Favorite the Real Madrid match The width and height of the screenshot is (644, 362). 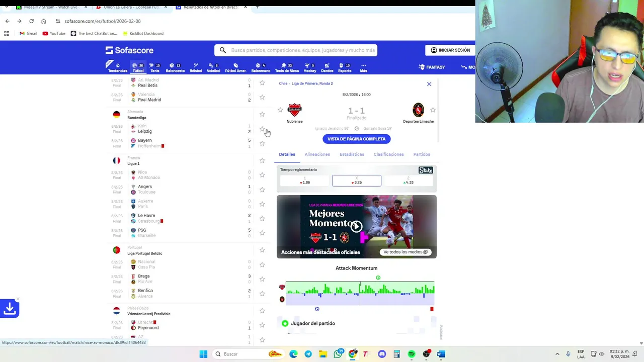262,97
